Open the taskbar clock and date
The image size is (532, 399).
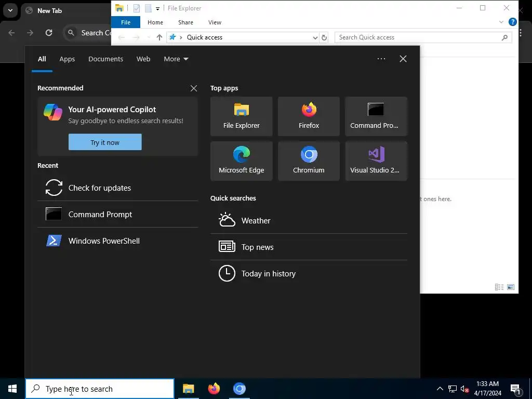click(x=487, y=389)
